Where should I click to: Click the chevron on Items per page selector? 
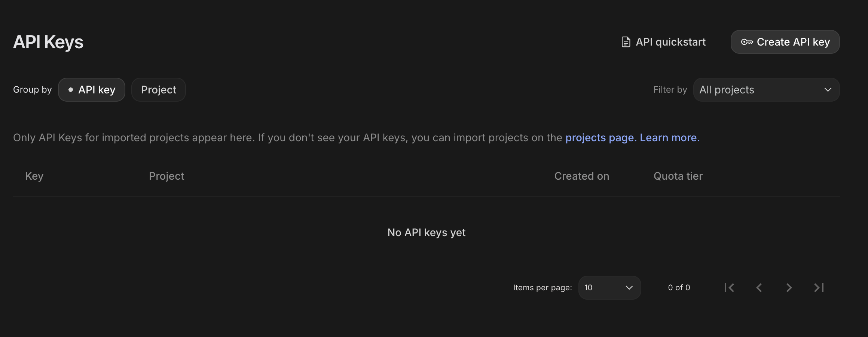pyautogui.click(x=629, y=288)
